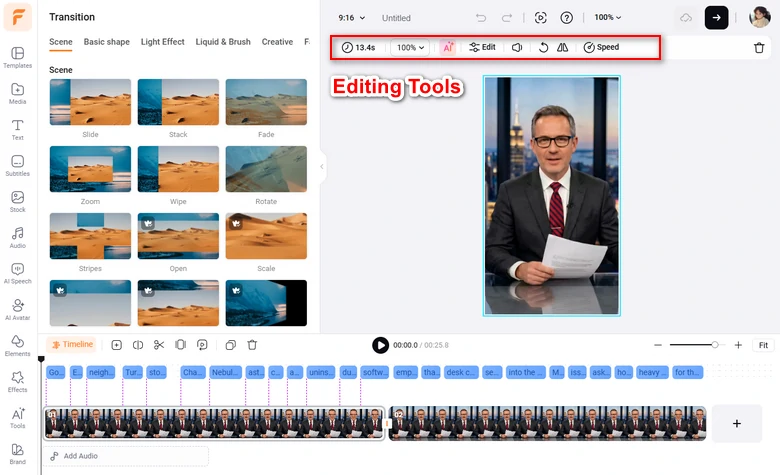
Task: Click the Untitled project name field
Action: (x=396, y=18)
